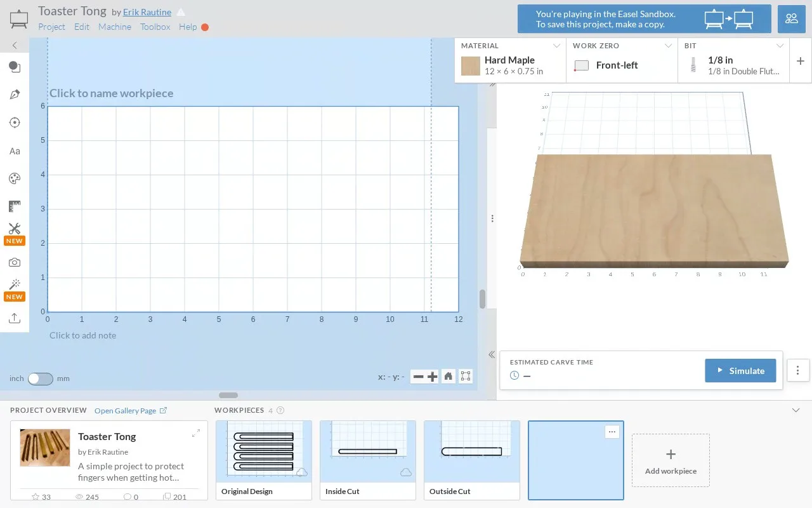The width and height of the screenshot is (812, 508).
Task: Select the blank fourth workpiece thumbnail
Action: 576,460
